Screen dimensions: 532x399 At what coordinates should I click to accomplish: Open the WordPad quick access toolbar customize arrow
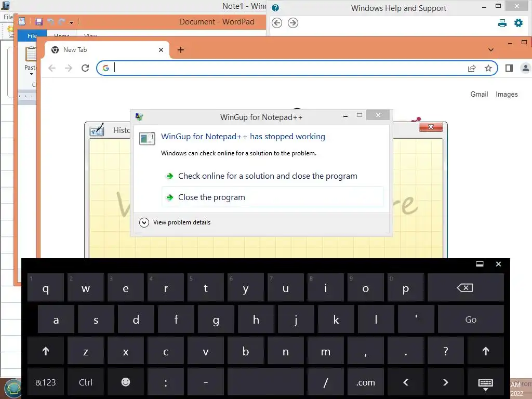coord(71,22)
